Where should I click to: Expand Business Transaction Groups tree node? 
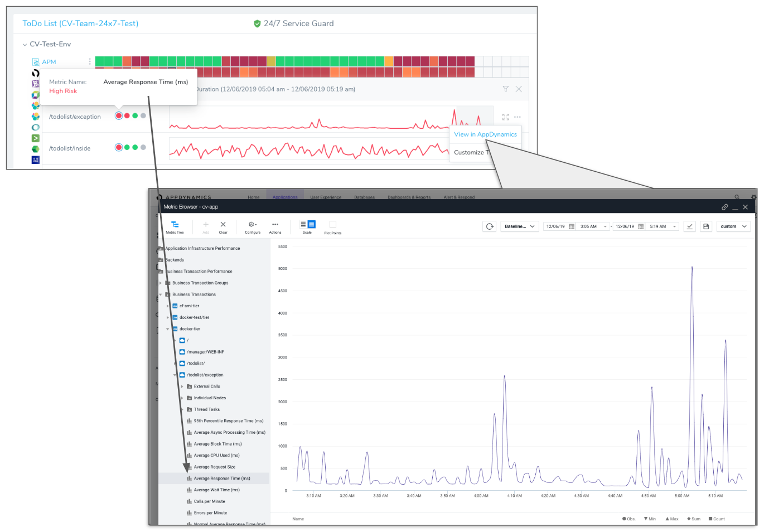pos(161,283)
